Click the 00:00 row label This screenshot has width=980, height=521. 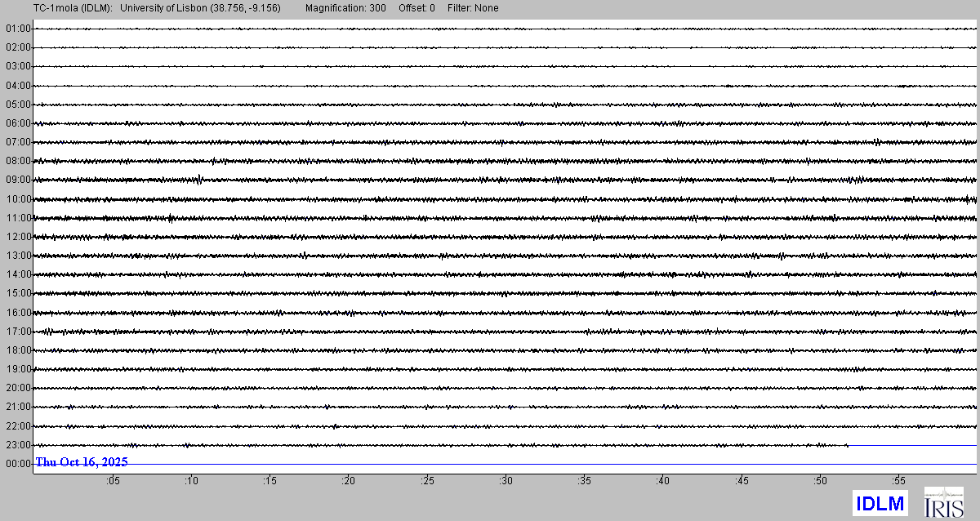coord(18,464)
